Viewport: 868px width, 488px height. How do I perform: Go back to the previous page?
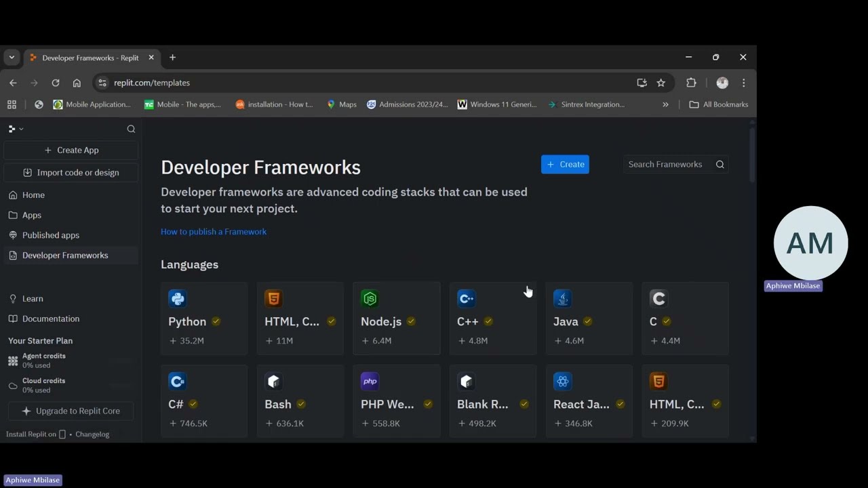(13, 83)
